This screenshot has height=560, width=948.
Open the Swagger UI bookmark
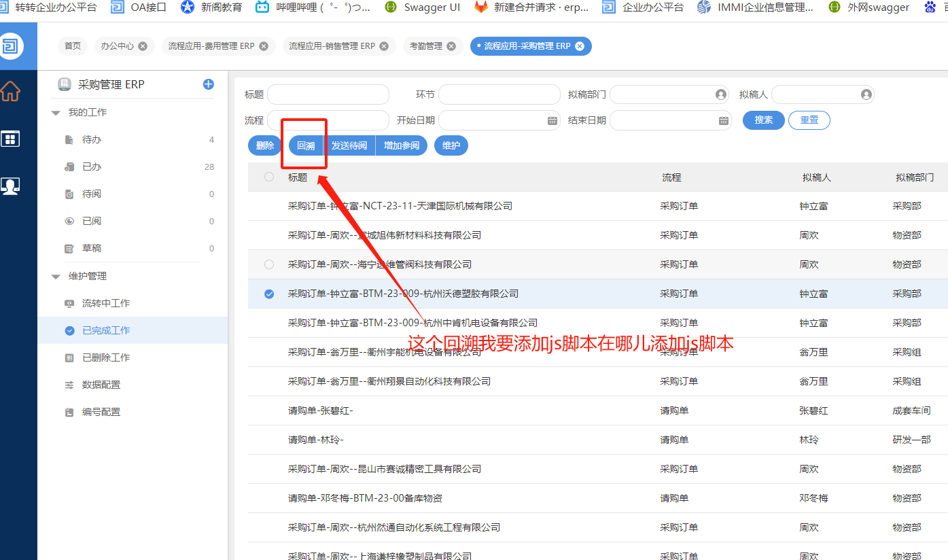tap(423, 7)
